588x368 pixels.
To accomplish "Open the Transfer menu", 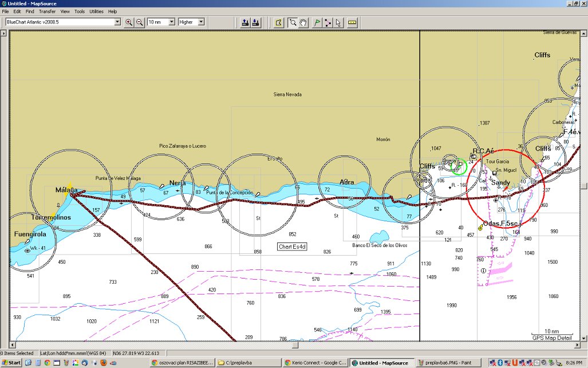I will [x=47, y=11].
